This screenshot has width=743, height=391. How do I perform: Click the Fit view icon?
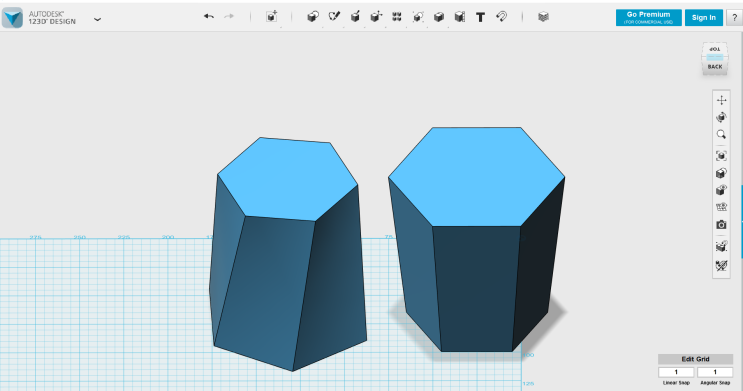click(x=721, y=155)
